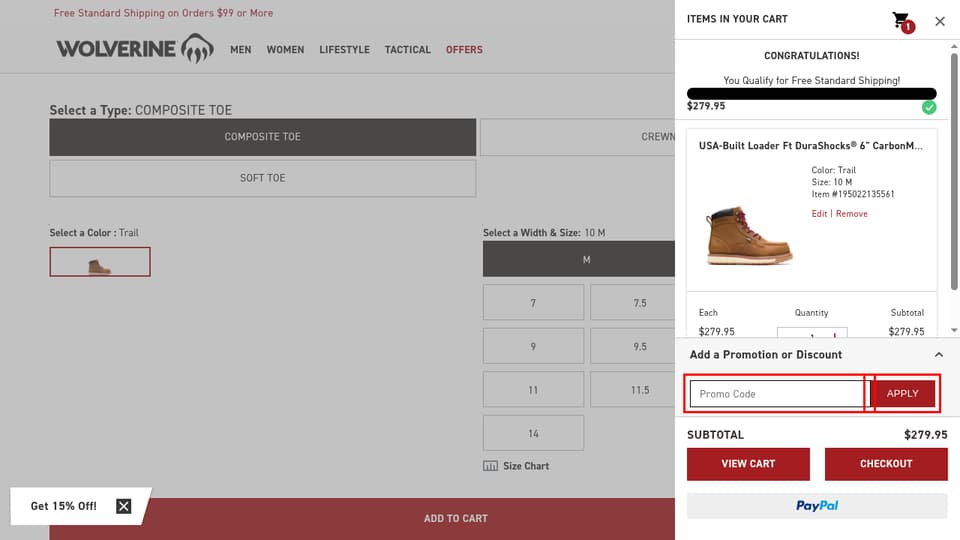Select size 9
Screen dimensions: 960x540
point(533,346)
